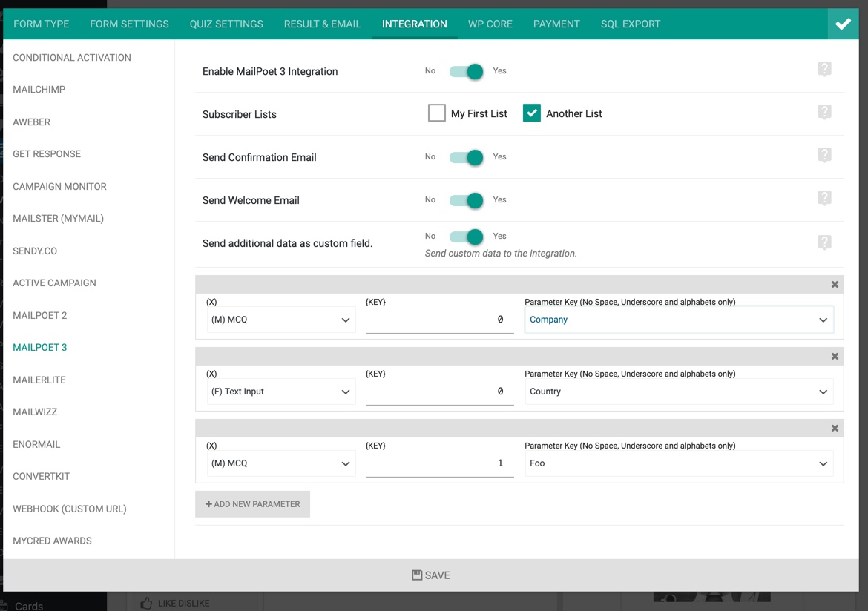Open help icon for Send Welcome Email
Image resolution: width=868 pixels, height=611 pixels.
tap(824, 198)
